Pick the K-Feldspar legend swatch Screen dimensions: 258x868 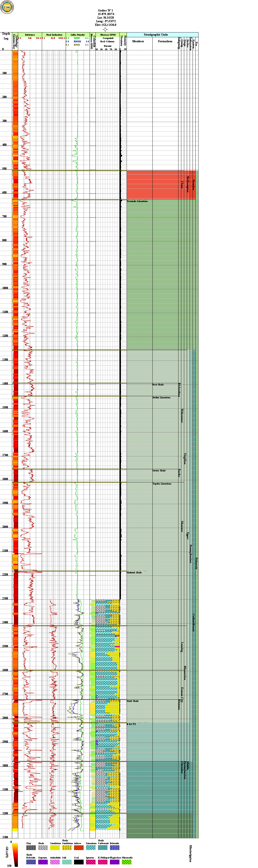[102, 862]
